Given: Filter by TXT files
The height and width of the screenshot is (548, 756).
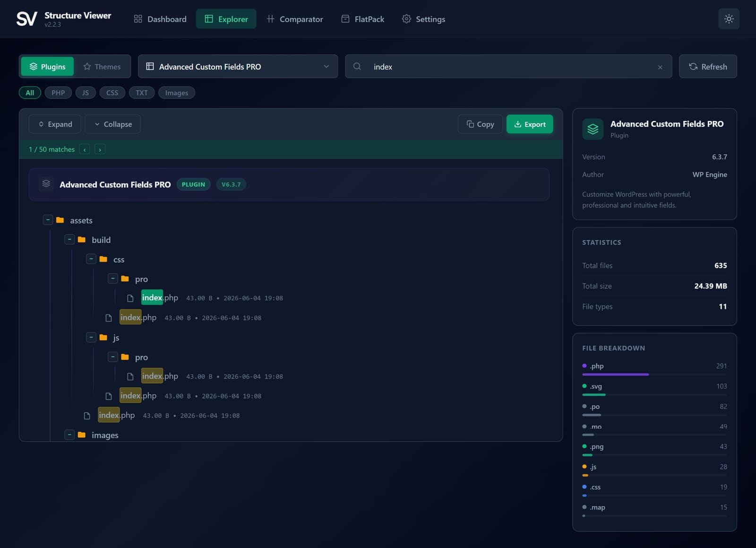Looking at the screenshot, I should pyautogui.click(x=142, y=93).
